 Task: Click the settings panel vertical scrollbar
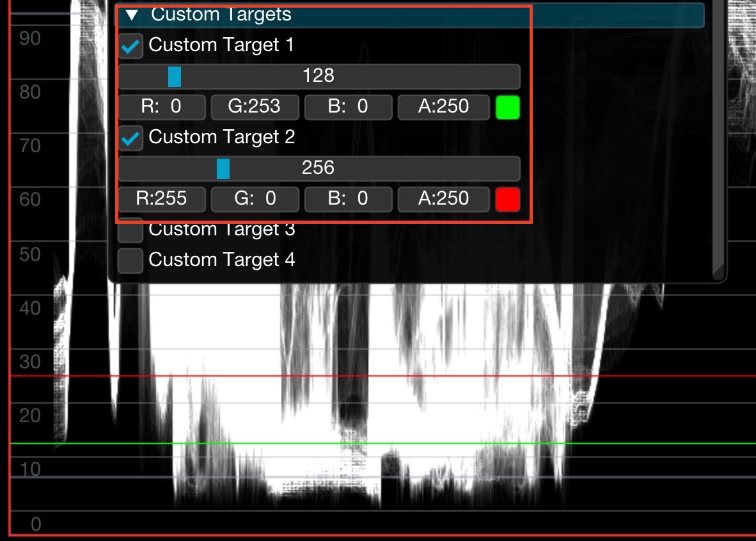click(718, 140)
